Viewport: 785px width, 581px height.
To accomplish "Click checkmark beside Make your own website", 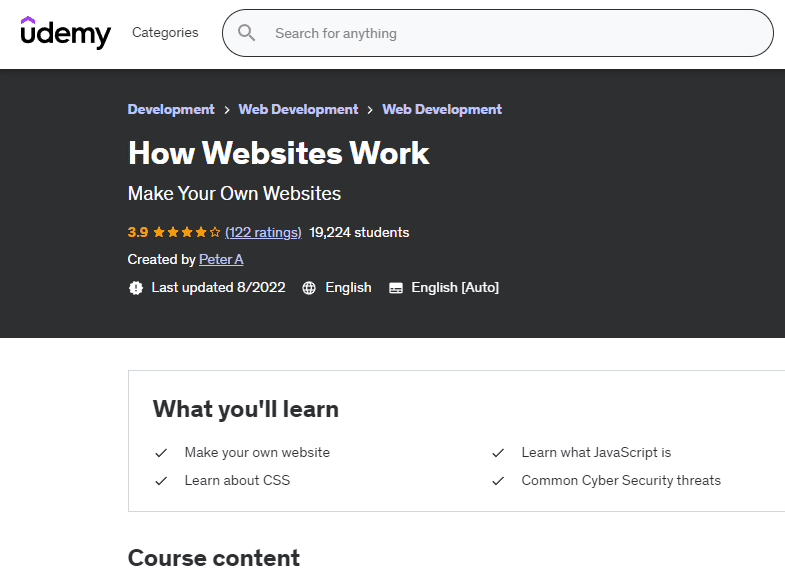I will (161, 453).
